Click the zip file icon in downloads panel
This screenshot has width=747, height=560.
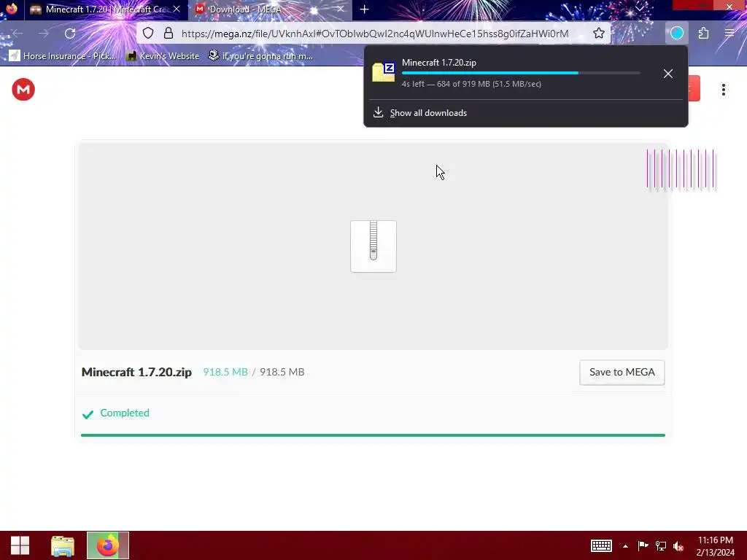click(x=384, y=72)
